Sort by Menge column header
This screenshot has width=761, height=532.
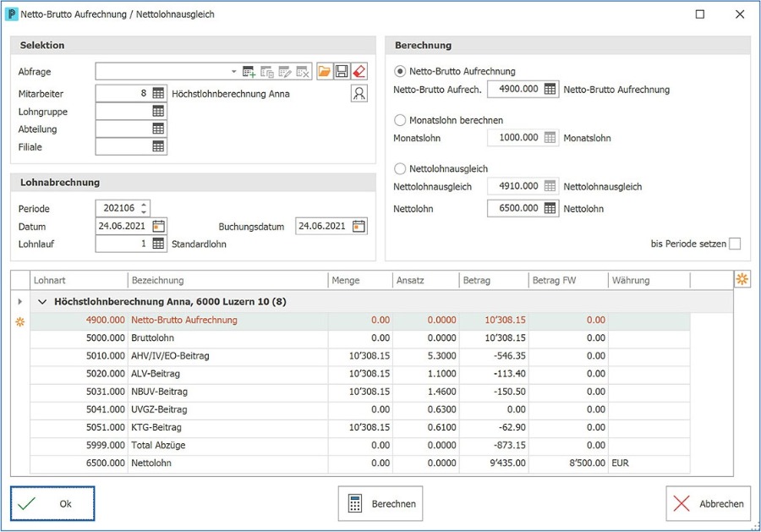coord(360,280)
